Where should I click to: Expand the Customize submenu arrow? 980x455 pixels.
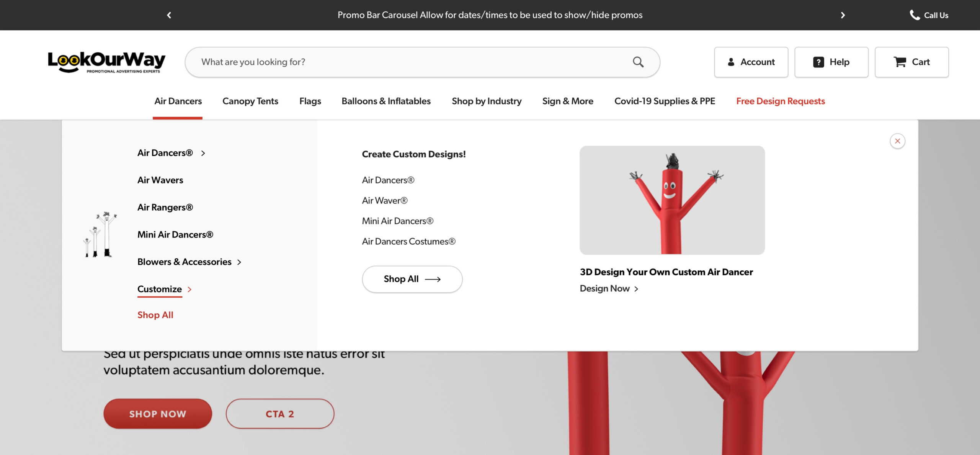point(189,290)
